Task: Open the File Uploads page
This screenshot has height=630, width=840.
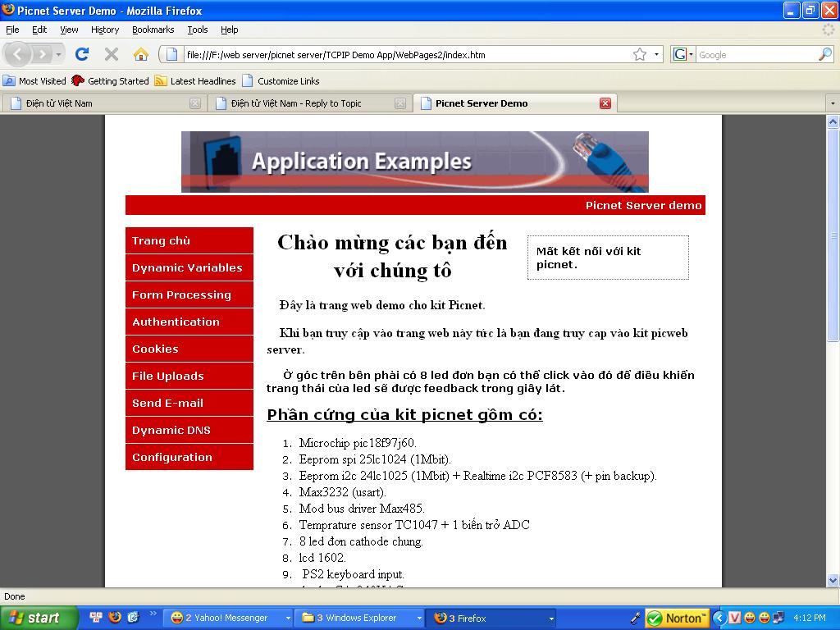Action: [x=189, y=376]
